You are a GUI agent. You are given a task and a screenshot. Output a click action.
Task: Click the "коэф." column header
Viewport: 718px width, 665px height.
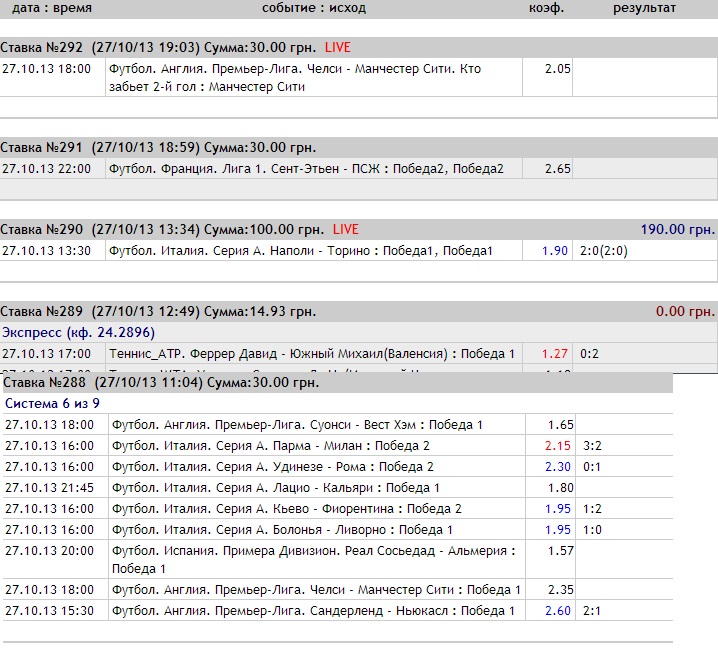(547, 8)
